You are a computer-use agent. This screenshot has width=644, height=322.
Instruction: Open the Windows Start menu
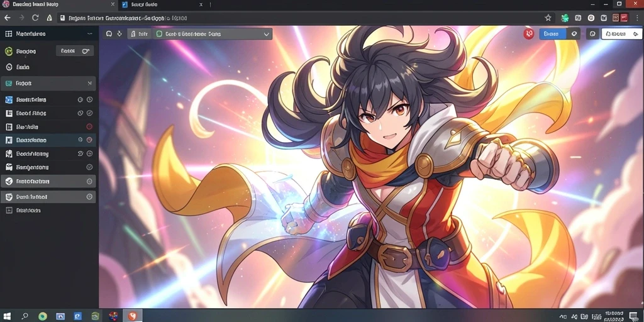[x=8, y=316]
